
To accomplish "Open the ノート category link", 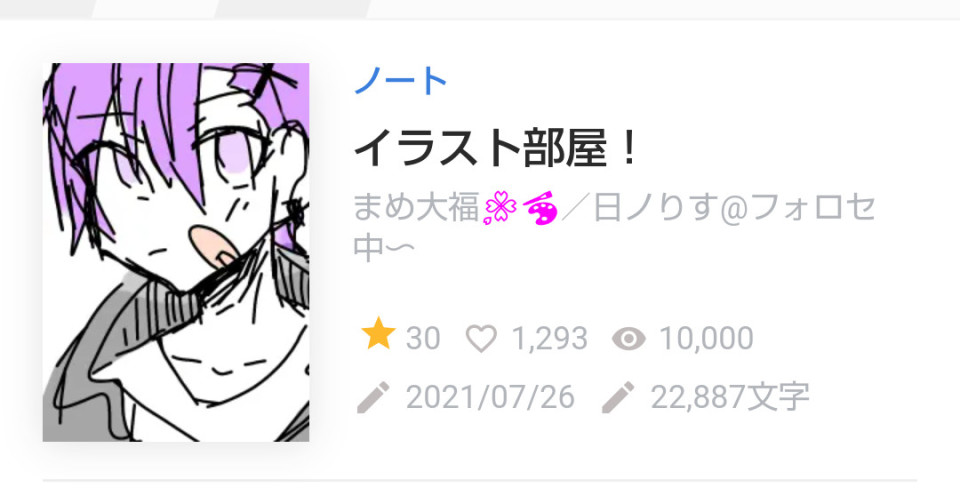I will pyautogui.click(x=401, y=81).
